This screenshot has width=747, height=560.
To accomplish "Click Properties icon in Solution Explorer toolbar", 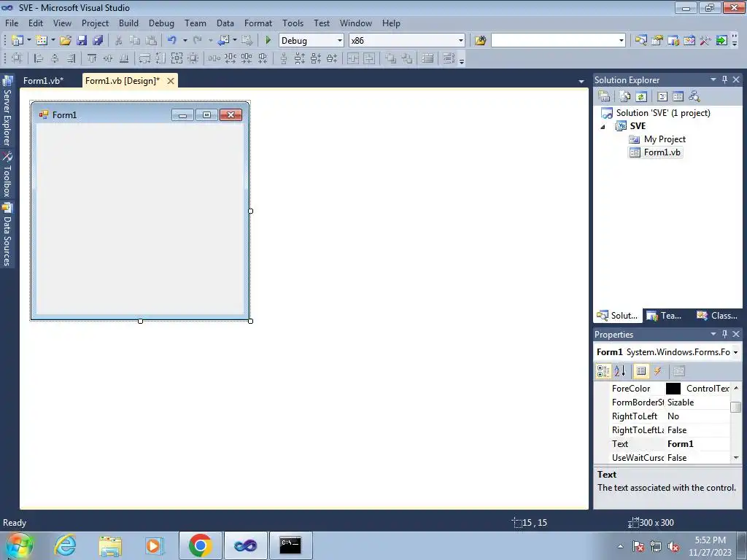I will point(604,96).
